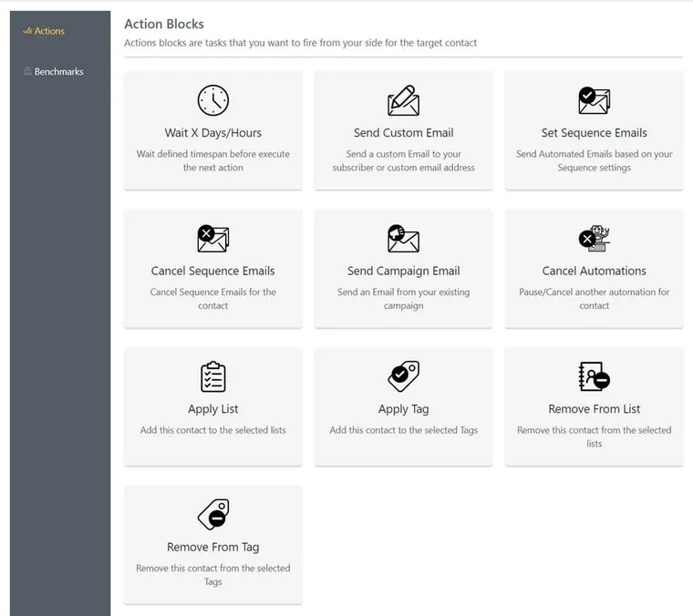This screenshot has width=693, height=616.
Task: Pick the Cancel Automations block title
Action: coord(594,272)
